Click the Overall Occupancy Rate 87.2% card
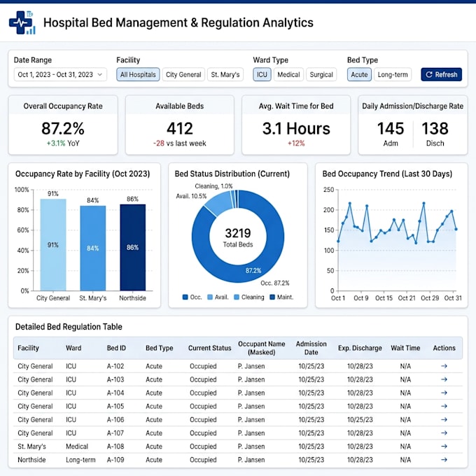Screen dimensions: 476x476 [x=63, y=125]
